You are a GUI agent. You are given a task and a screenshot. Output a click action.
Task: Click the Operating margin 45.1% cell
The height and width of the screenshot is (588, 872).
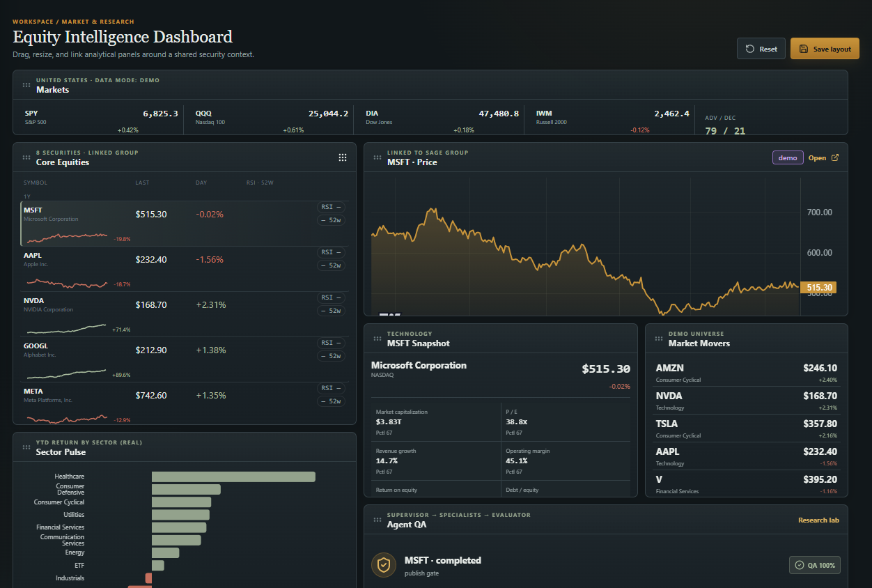tap(566, 461)
